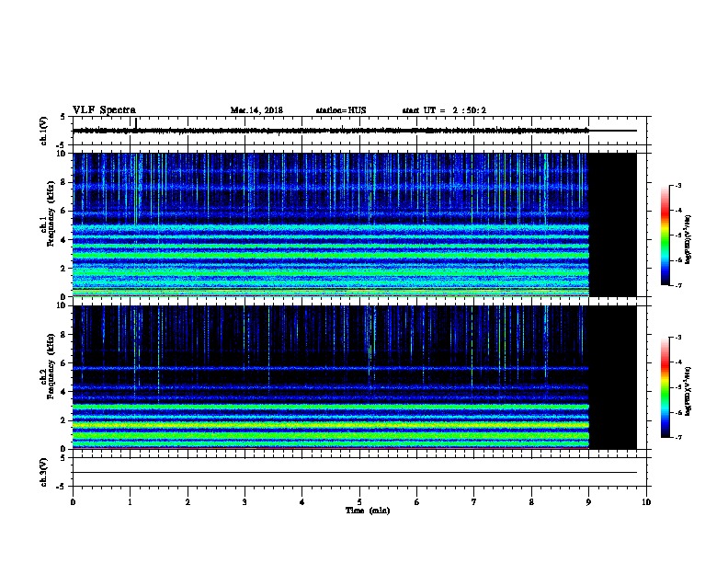Click time axis tick label "9"

pyautogui.click(x=588, y=502)
